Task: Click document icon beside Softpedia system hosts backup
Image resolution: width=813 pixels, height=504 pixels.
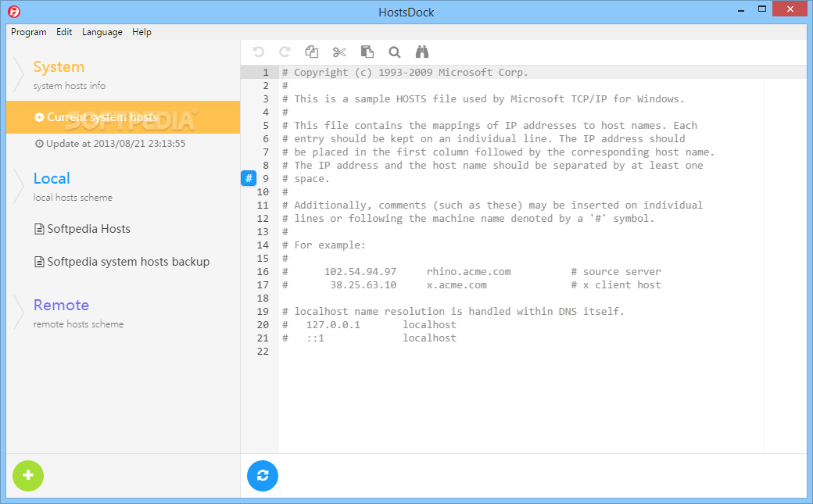Action: (39, 262)
